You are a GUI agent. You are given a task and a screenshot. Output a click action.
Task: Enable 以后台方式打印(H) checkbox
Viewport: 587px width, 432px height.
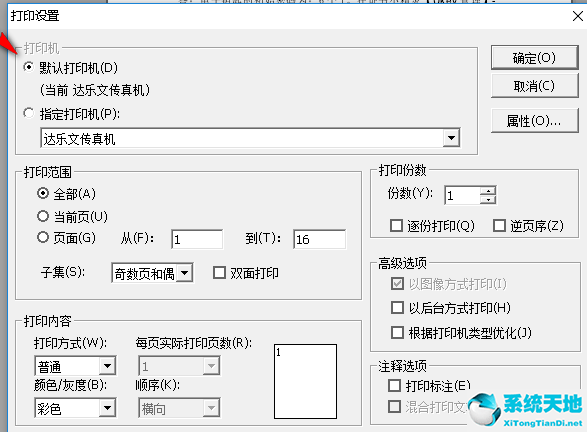[x=397, y=308]
